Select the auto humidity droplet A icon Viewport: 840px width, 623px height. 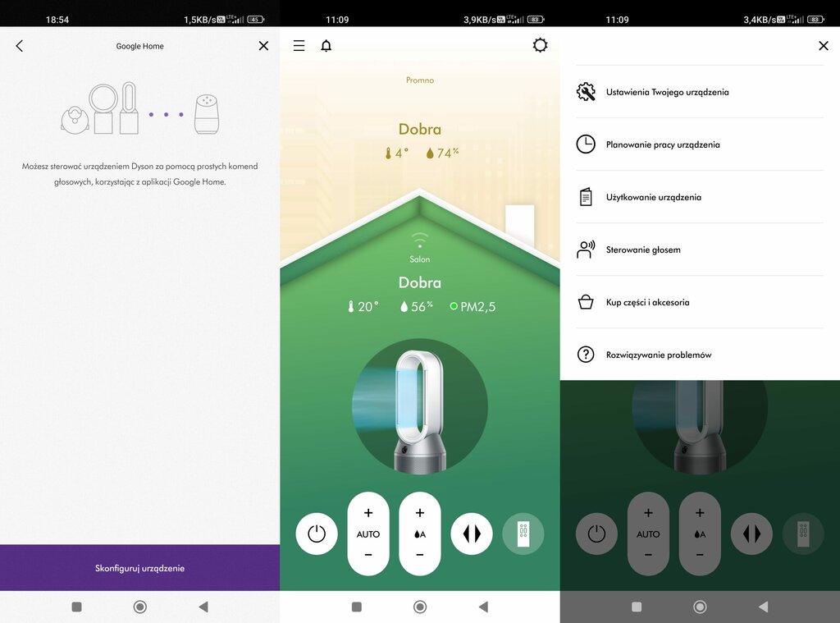coord(419,534)
